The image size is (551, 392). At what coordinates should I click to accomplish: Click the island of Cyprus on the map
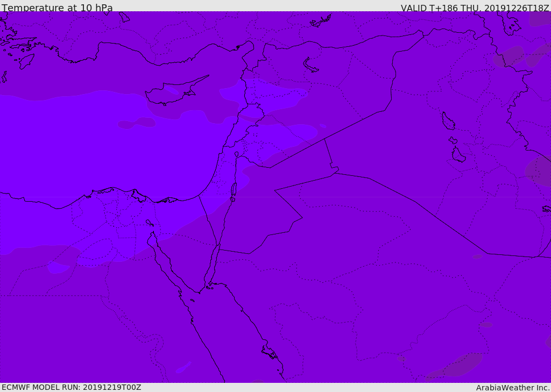pyautogui.click(x=174, y=92)
